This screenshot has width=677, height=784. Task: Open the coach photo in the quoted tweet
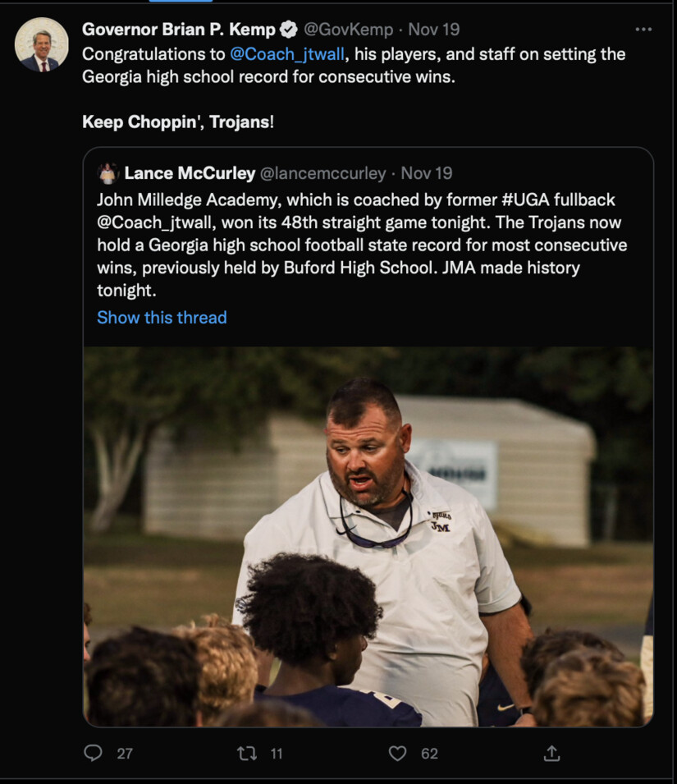(x=368, y=535)
